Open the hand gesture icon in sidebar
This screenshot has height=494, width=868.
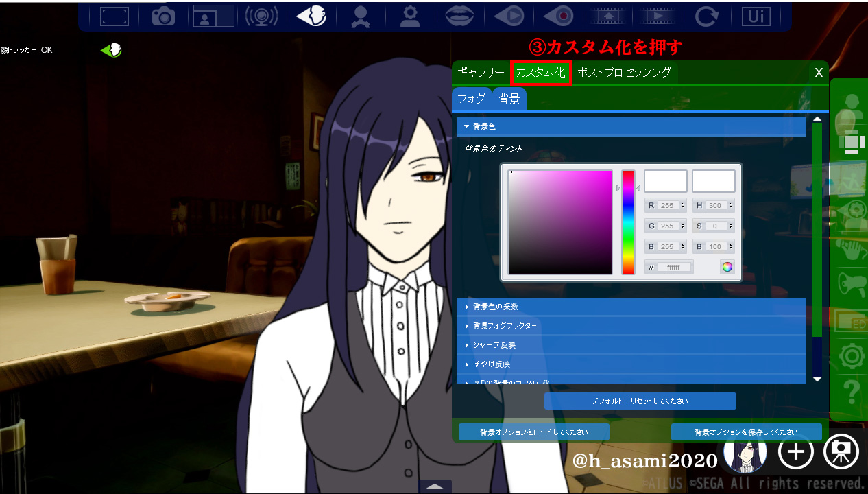(x=851, y=248)
